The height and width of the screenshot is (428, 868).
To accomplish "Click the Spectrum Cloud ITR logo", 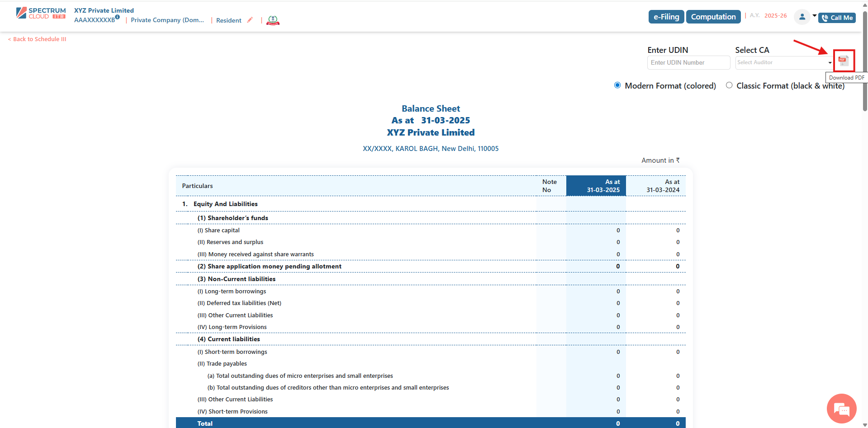I will click(41, 13).
